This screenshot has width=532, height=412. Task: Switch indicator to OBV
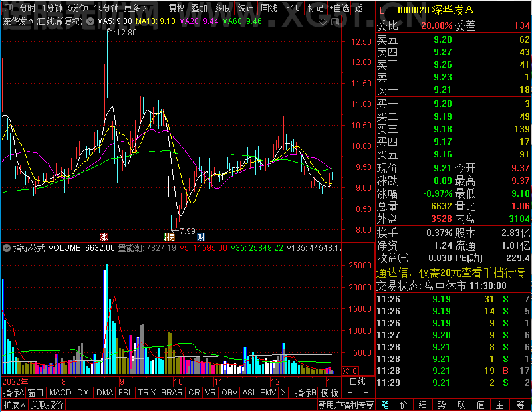pos(229,393)
